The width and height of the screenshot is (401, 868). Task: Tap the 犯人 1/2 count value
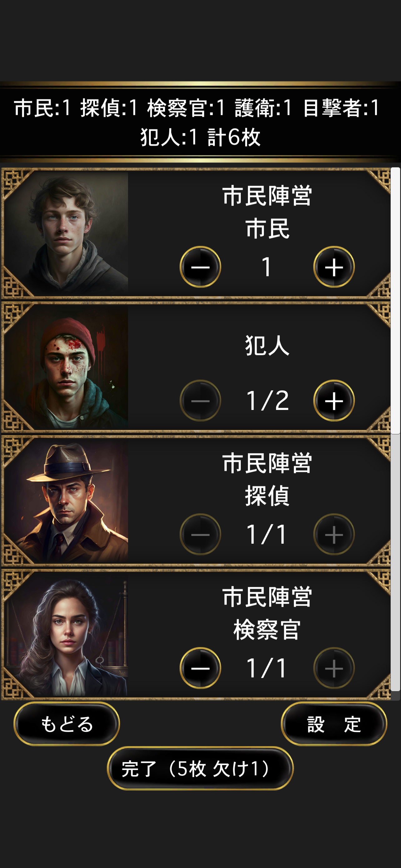tap(267, 401)
